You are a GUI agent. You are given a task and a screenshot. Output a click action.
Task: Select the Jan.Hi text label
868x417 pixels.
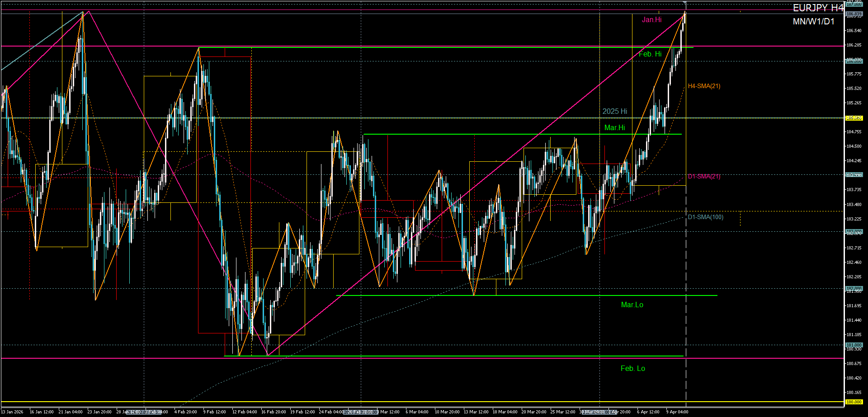[x=651, y=20]
